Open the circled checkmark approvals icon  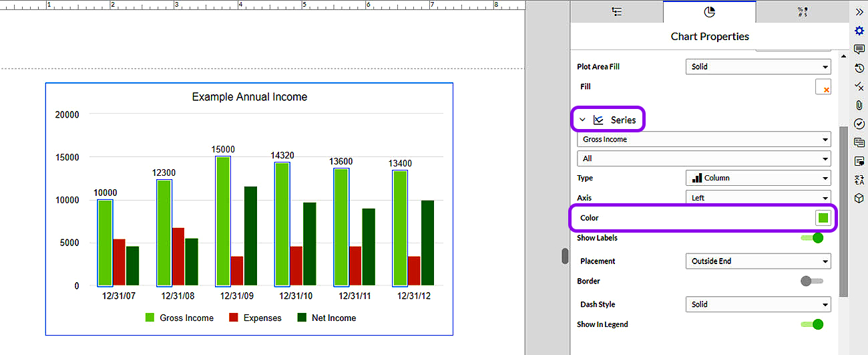(x=859, y=124)
